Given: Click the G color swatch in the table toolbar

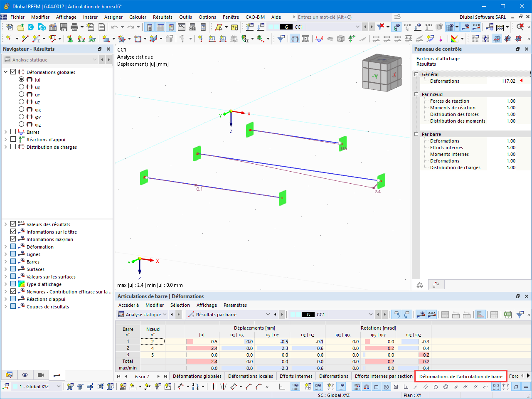Looking at the screenshot, I should click(308, 315).
